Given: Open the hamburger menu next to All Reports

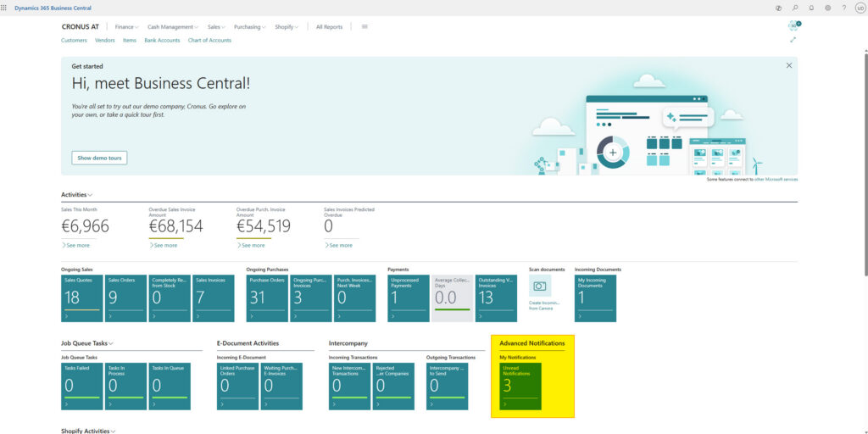Looking at the screenshot, I should pos(364,26).
